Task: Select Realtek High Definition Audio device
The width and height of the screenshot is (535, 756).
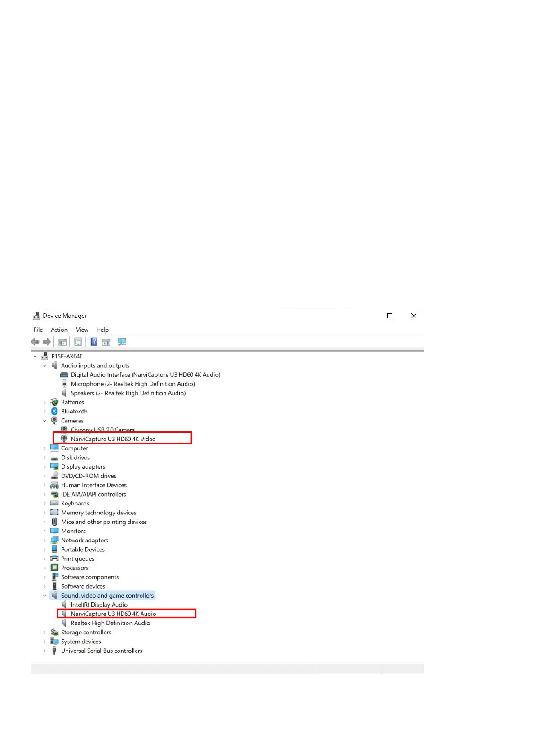Action: [x=111, y=623]
